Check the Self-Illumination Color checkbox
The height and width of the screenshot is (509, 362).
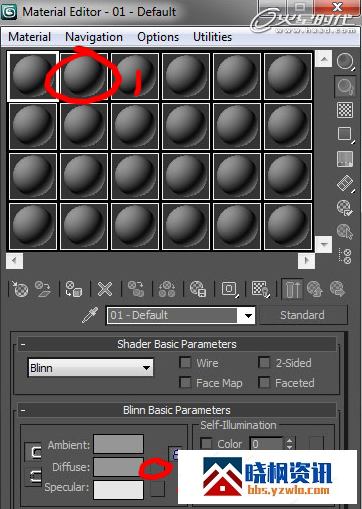click(206, 444)
